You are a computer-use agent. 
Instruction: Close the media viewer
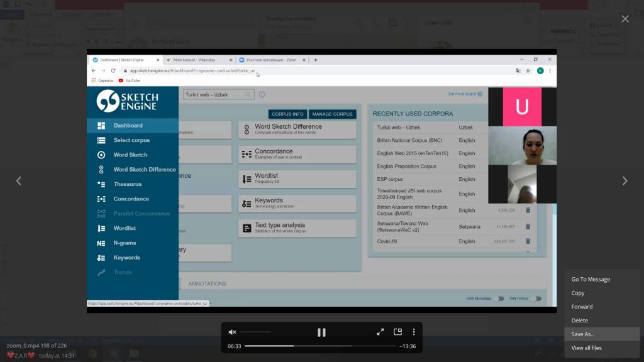(625, 19)
